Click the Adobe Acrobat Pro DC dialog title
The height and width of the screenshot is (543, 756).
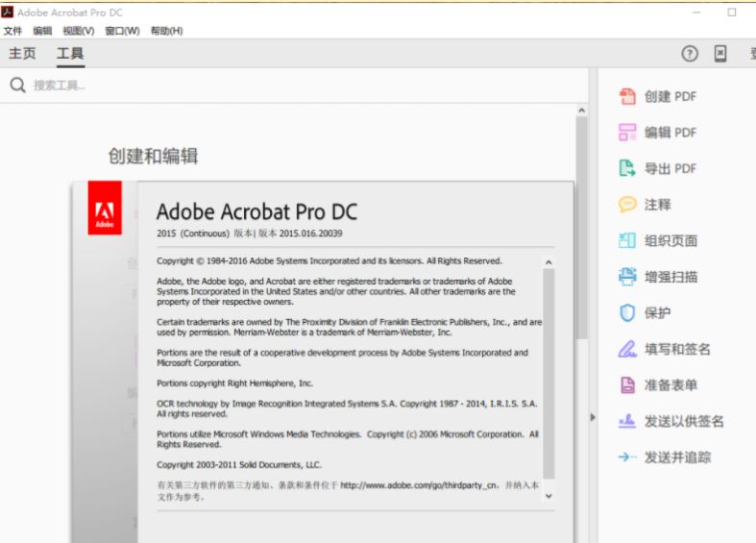click(x=257, y=211)
